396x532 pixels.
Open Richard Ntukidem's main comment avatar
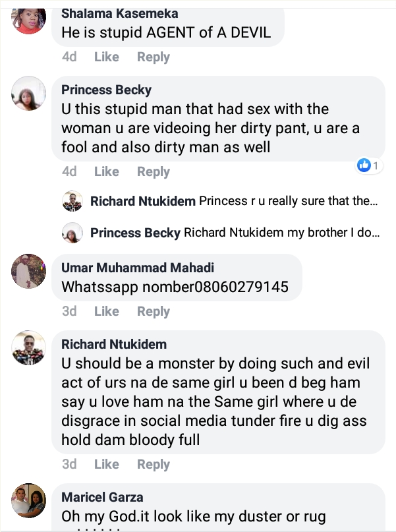(x=29, y=347)
